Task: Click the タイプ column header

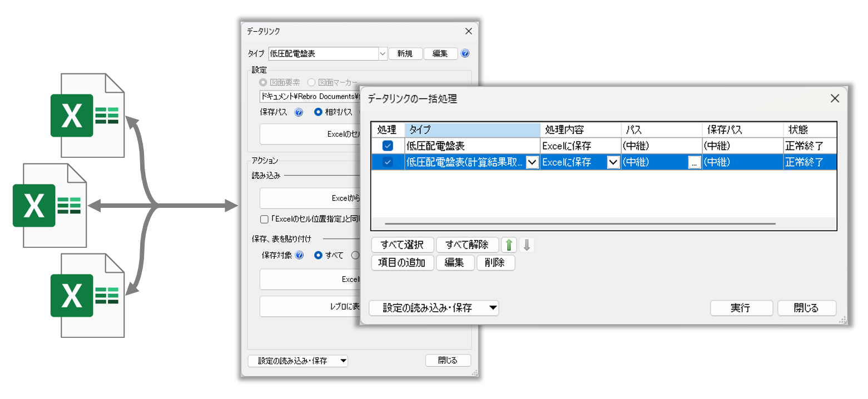Action: (x=472, y=129)
